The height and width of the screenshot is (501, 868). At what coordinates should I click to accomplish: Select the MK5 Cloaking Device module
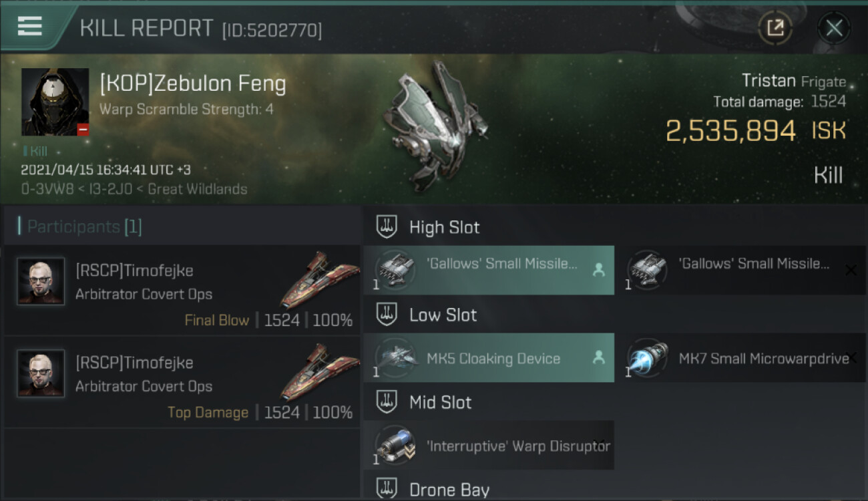(x=489, y=357)
